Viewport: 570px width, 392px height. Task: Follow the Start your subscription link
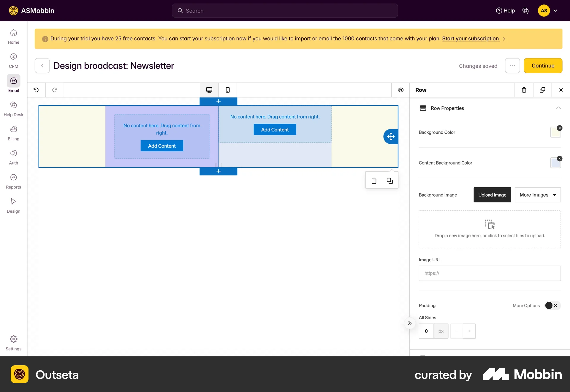tap(470, 39)
